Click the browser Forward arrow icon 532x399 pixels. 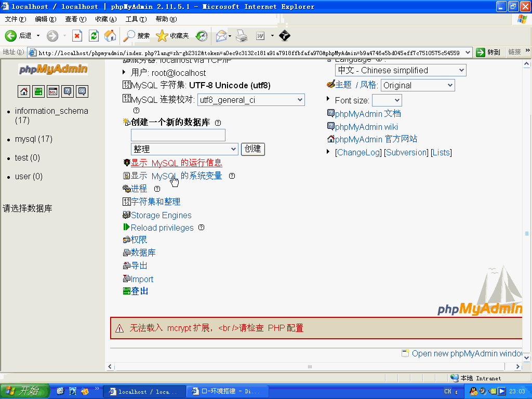(52, 36)
